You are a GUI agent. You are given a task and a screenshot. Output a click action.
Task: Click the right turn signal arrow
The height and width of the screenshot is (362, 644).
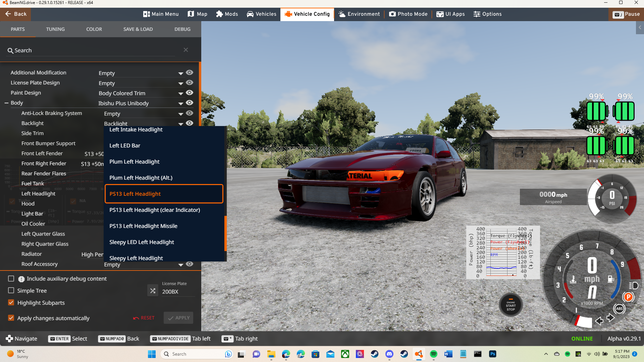(610, 317)
